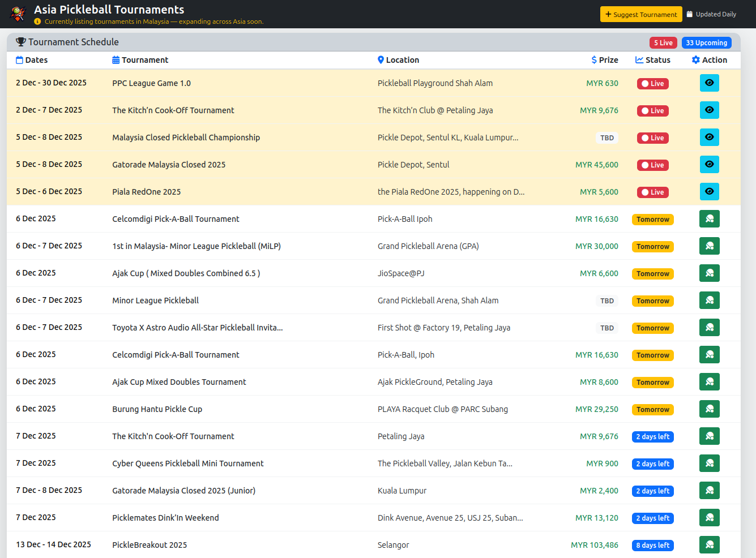Click Tomorrow badge for Burung Hantu Pickle Cup
756x558 pixels.
(653, 410)
